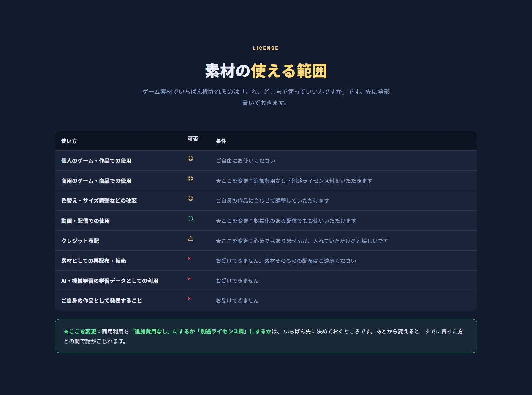Click the red cross in AI・機械学習 row

189,279
